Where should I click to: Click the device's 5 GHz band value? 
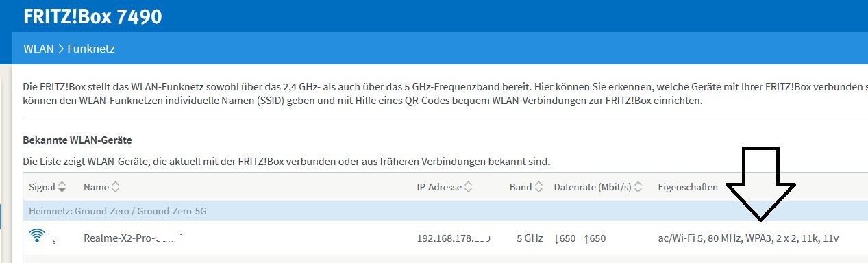tap(530, 238)
